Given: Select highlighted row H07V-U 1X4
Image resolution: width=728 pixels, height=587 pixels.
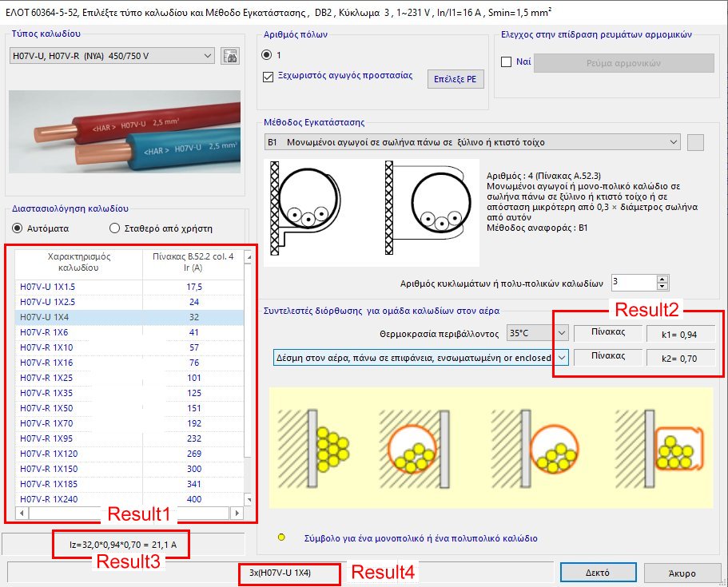Looking at the screenshot, I should (129, 317).
